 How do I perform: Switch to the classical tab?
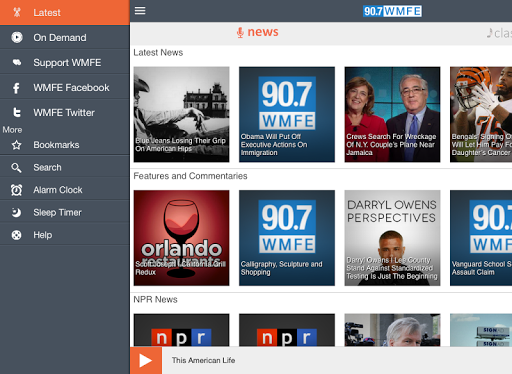pos(499,33)
